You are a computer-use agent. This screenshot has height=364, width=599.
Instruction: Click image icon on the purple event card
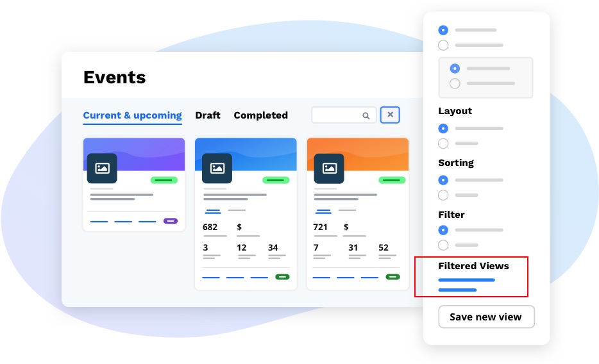coord(102,168)
